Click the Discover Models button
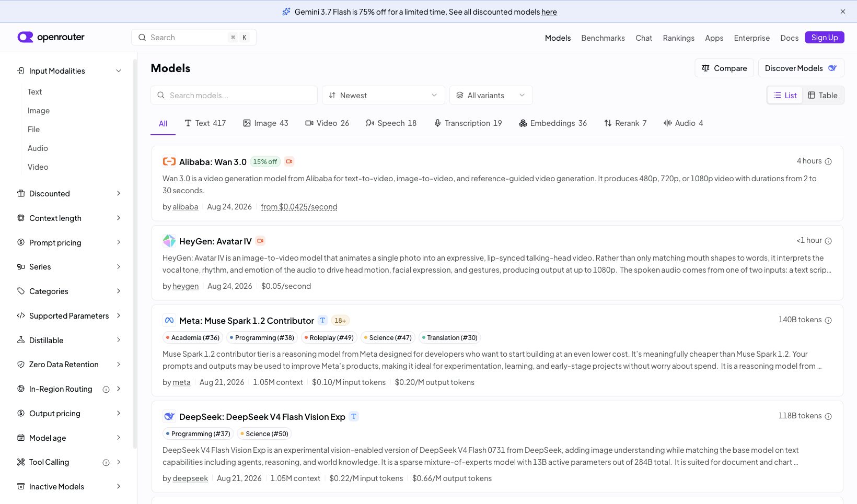 click(x=801, y=68)
